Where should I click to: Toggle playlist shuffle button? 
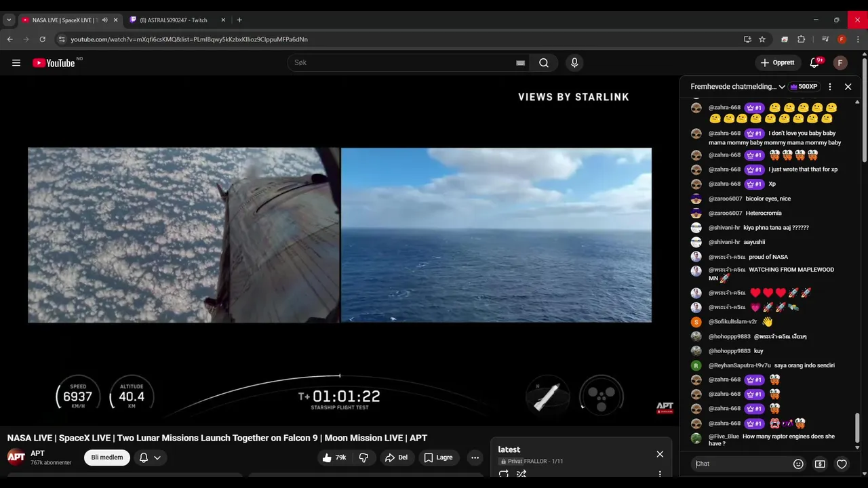521,474
